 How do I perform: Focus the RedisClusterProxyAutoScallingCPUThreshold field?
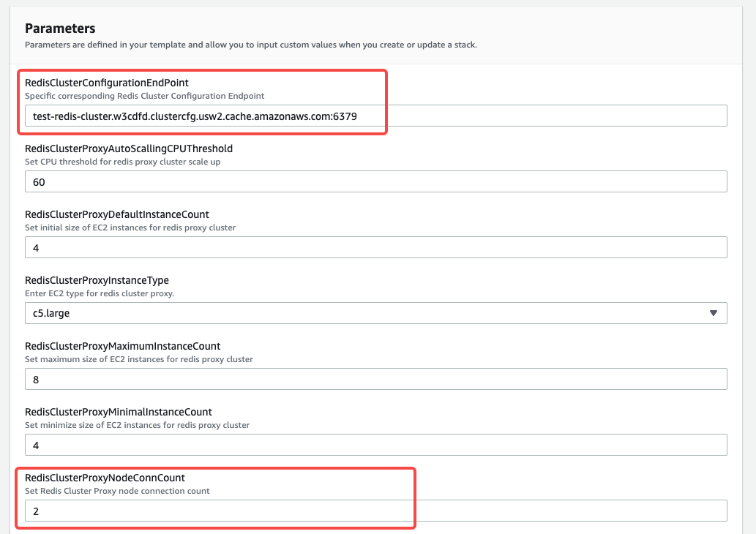pyautogui.click(x=376, y=181)
